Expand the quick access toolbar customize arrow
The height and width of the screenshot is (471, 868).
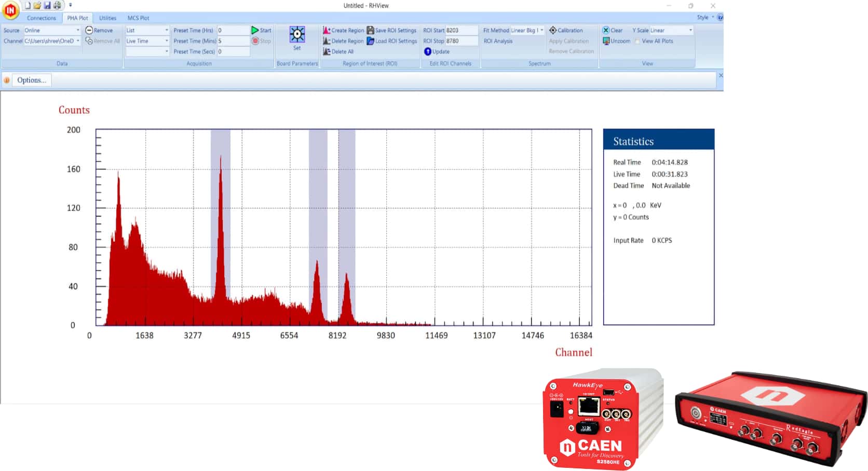pyautogui.click(x=71, y=5)
